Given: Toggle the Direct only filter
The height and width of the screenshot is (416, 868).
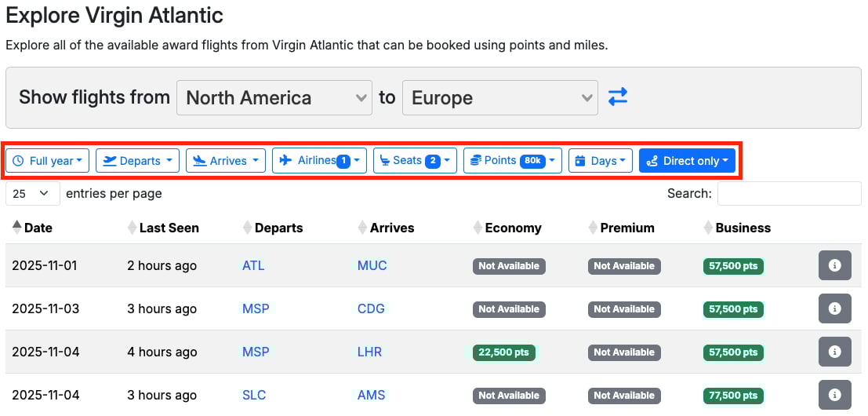Looking at the screenshot, I should click(687, 161).
